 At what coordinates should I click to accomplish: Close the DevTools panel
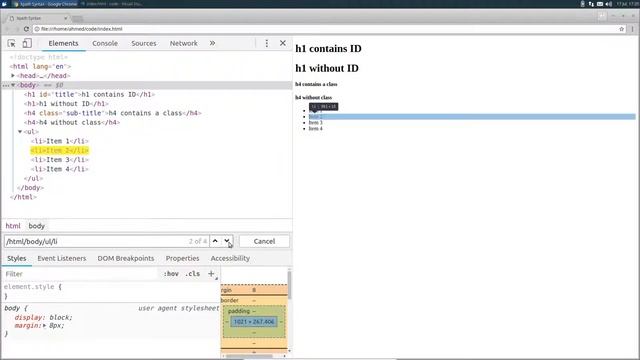tap(282, 43)
